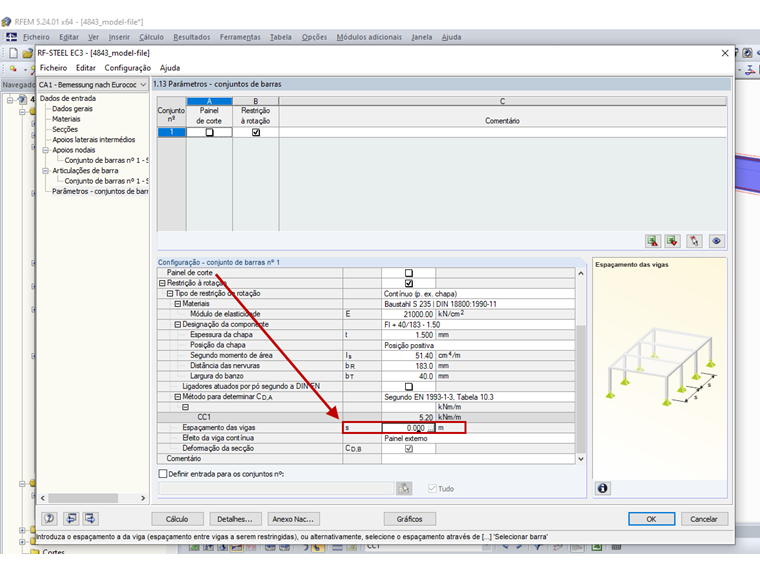The image size is (760, 570).
Task: Go to next table with right-arrow icon
Action: click(90, 519)
